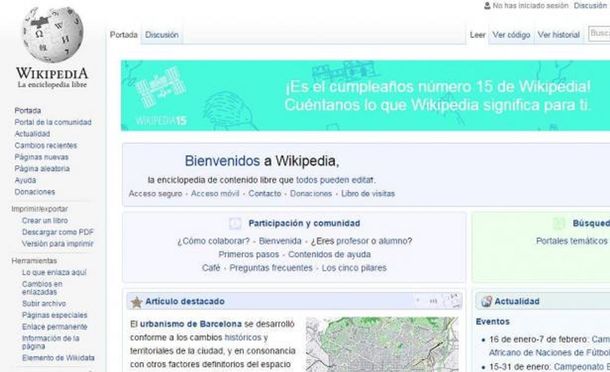
Task: Open the Ver código tab
Action: [511, 35]
